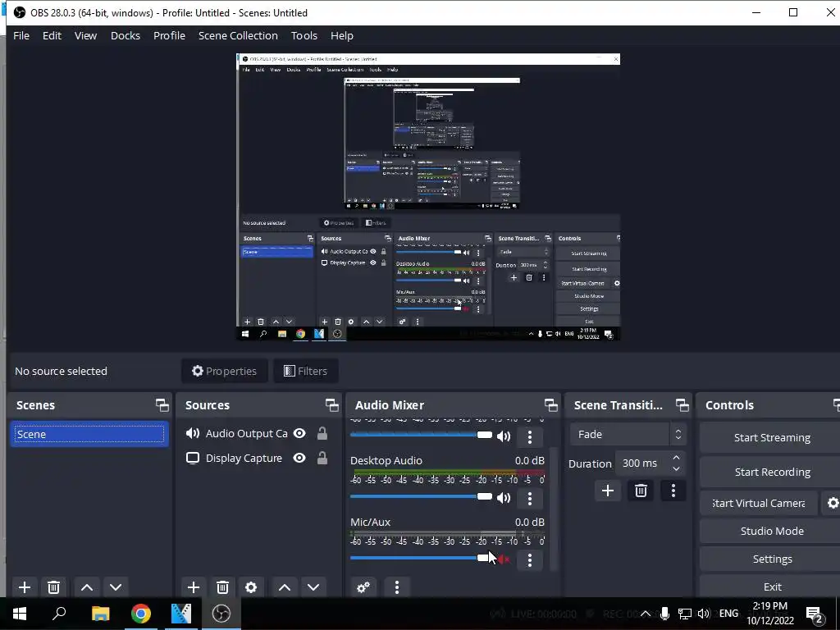Pop out the Scene Transitions dock
Screen dimensions: 840x630
pyautogui.click(x=682, y=405)
